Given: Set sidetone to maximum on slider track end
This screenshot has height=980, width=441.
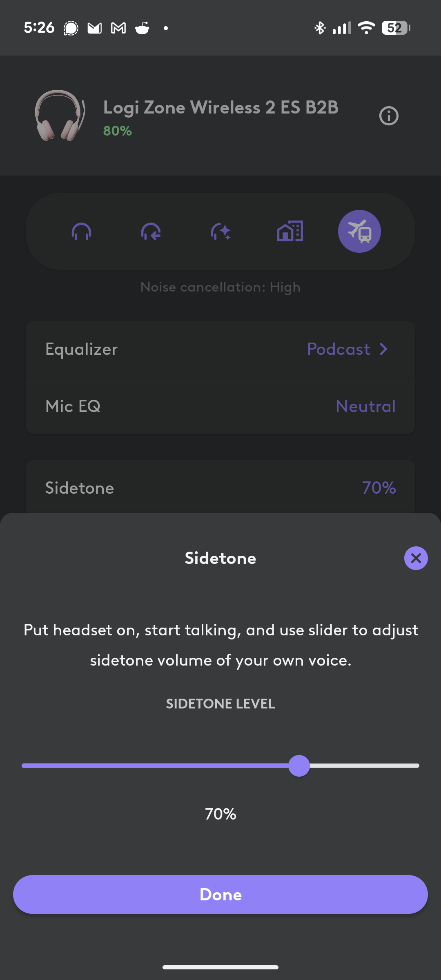Looking at the screenshot, I should 416,766.
